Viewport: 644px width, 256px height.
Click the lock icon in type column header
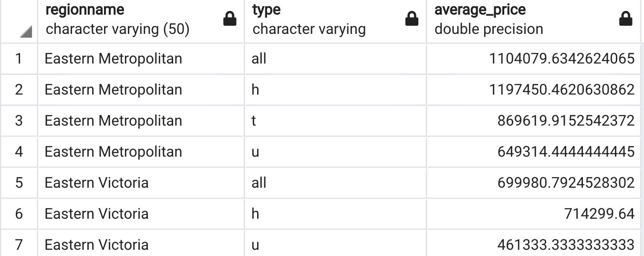pos(412,20)
